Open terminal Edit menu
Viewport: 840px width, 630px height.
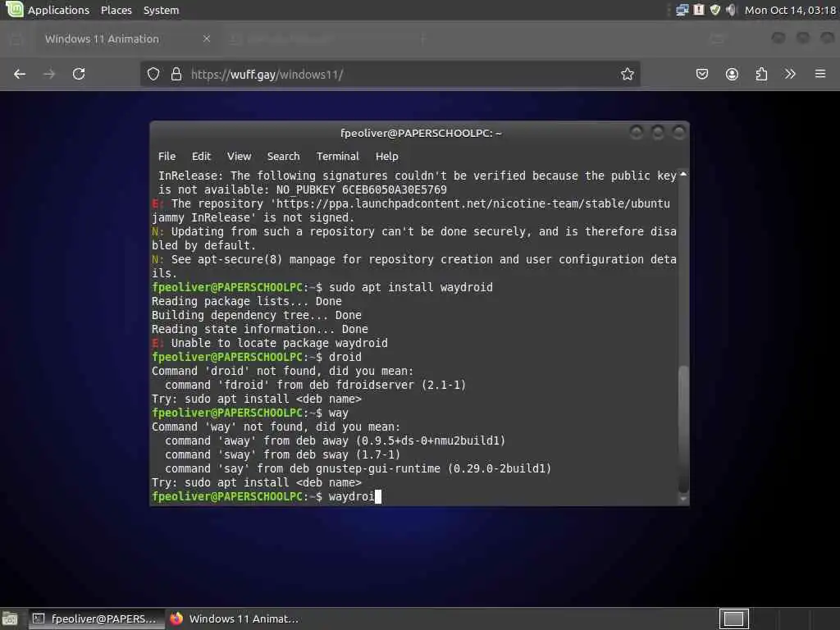point(202,157)
